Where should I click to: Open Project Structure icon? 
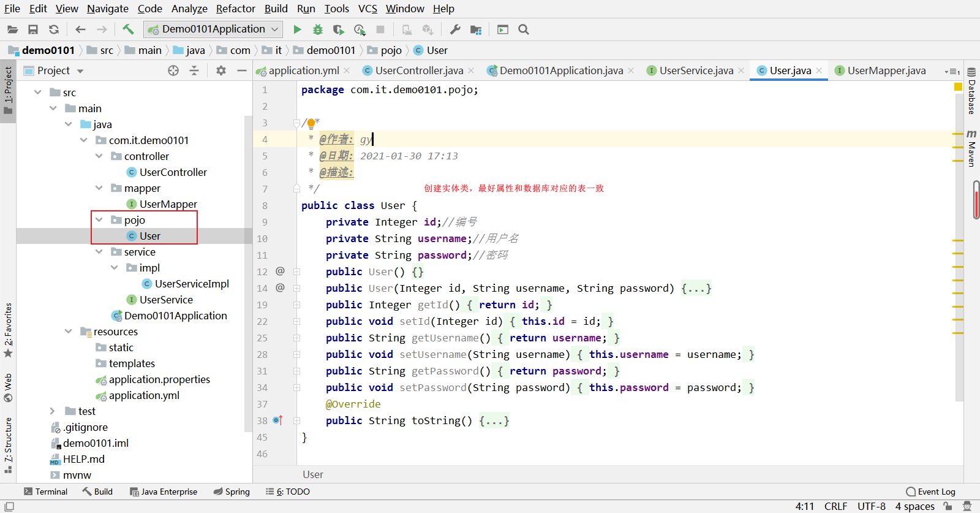(x=476, y=29)
